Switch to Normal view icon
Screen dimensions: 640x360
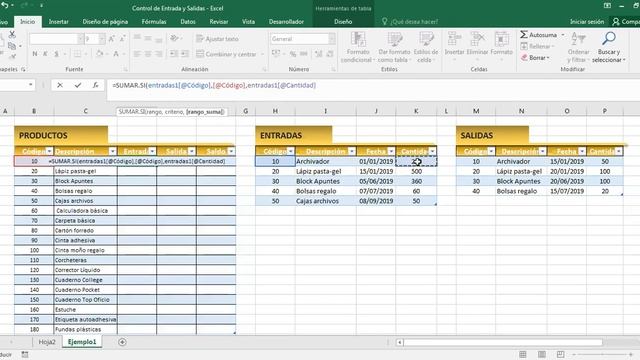pos(523,354)
